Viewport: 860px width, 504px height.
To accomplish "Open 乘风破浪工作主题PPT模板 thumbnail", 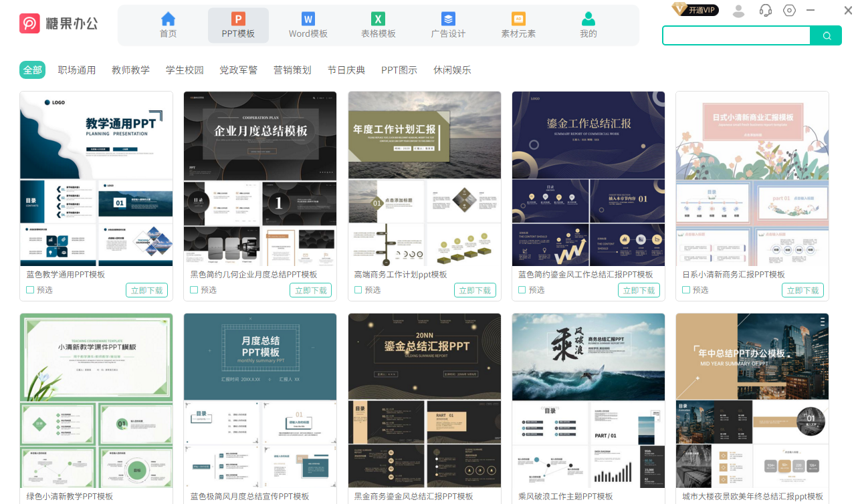I will [x=588, y=400].
